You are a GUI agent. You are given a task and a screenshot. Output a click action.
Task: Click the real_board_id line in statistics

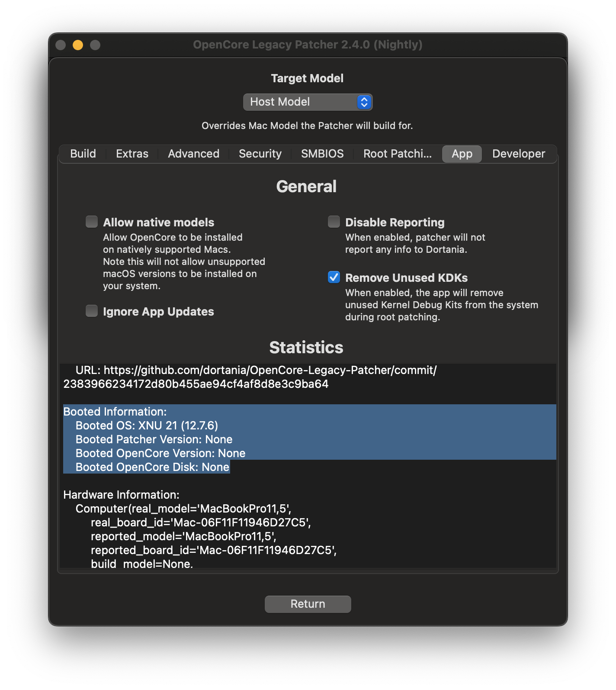click(200, 523)
